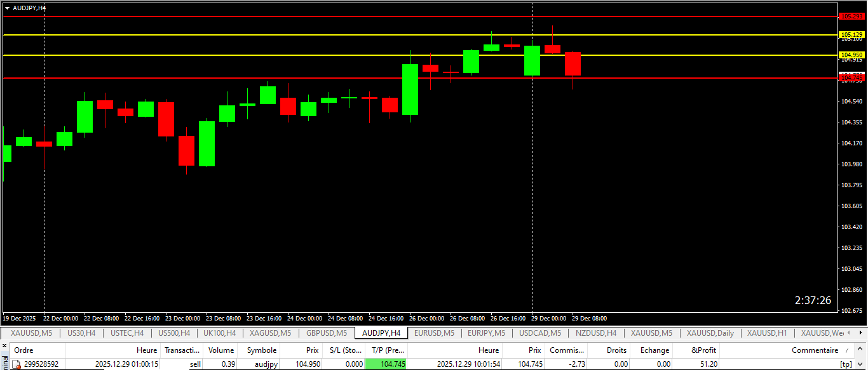
Task: Open the GBPUSD,M5 chart tab
Action: 327,333
